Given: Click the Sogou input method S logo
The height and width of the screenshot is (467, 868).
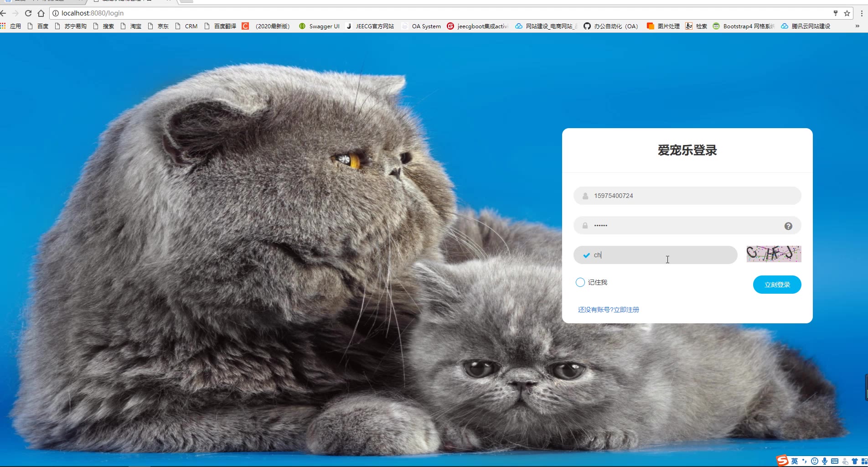Looking at the screenshot, I should [x=782, y=461].
